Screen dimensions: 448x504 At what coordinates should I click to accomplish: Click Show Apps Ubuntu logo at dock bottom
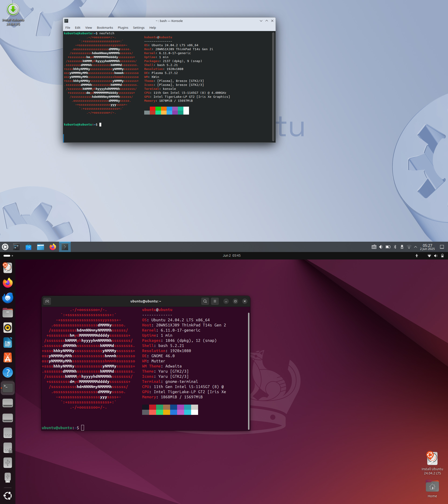click(x=8, y=496)
